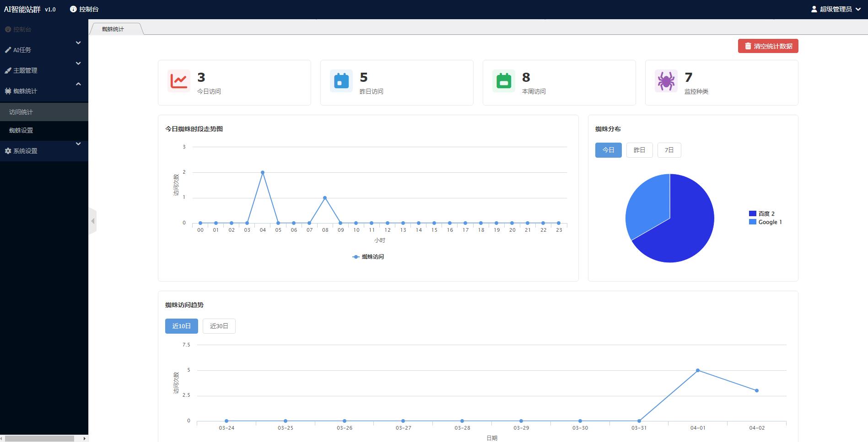Click the red trend chart icon for 今日访问
This screenshot has height=442, width=868.
(179, 81)
